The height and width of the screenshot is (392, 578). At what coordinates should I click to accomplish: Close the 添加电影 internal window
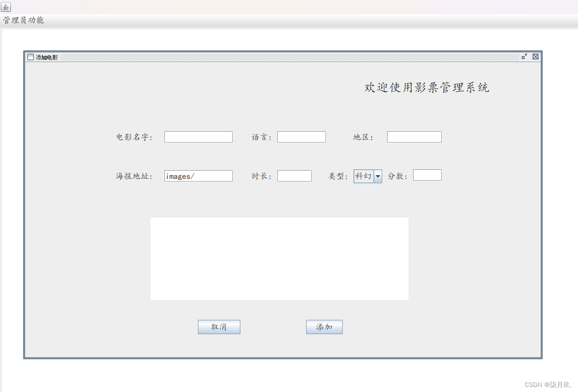pos(536,57)
